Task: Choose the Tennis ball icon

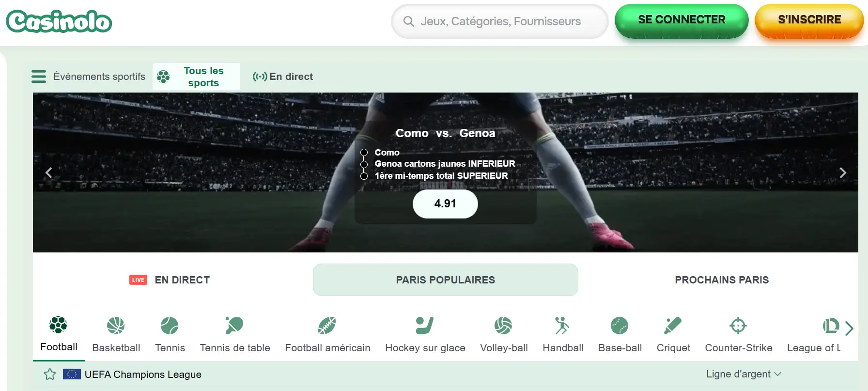Action: click(170, 326)
